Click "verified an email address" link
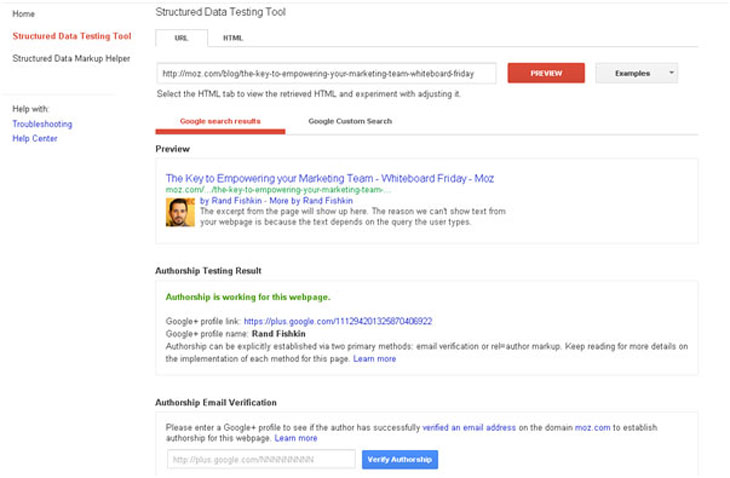Screen dimensions: 730x478 [x=469, y=427]
